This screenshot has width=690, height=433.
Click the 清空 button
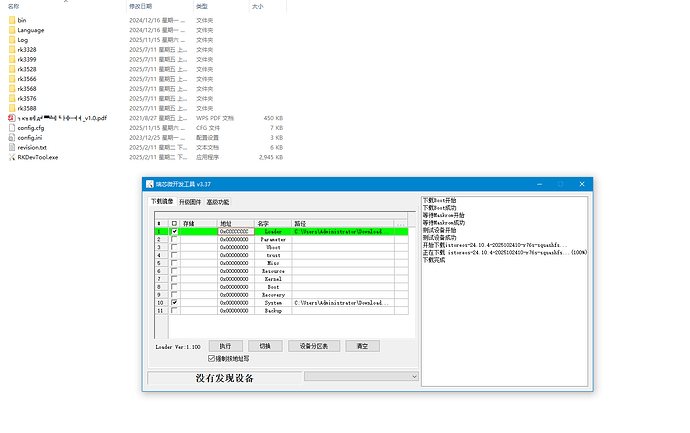(x=362, y=346)
